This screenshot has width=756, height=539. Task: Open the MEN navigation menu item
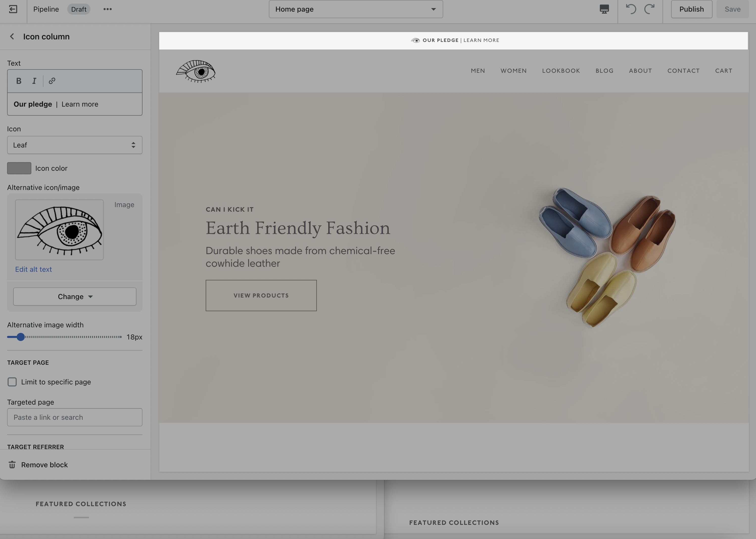pos(478,71)
